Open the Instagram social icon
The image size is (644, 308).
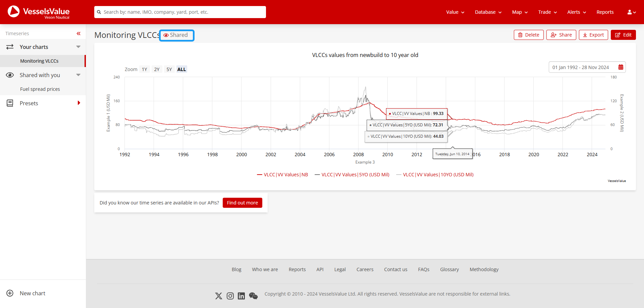[x=230, y=296]
